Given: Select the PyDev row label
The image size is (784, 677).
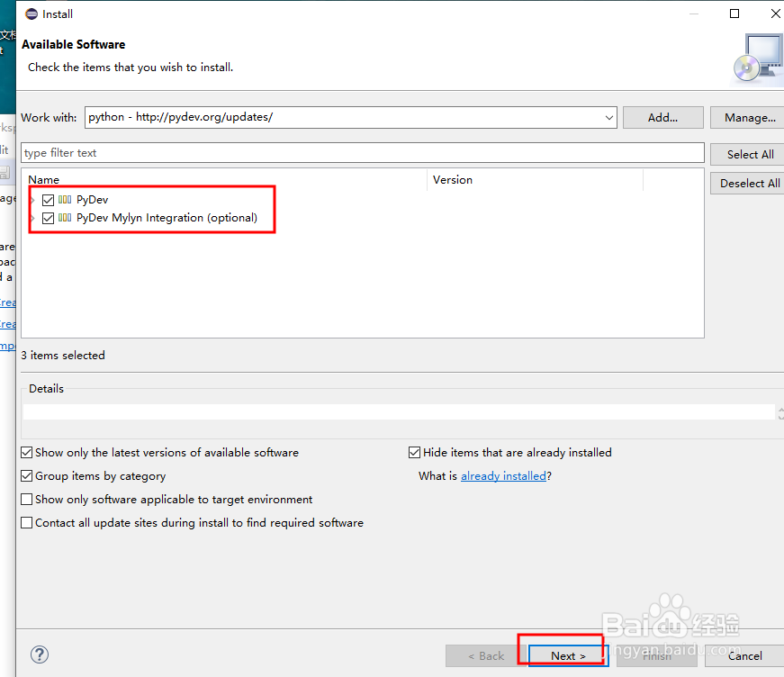Looking at the screenshot, I should coord(93,200).
